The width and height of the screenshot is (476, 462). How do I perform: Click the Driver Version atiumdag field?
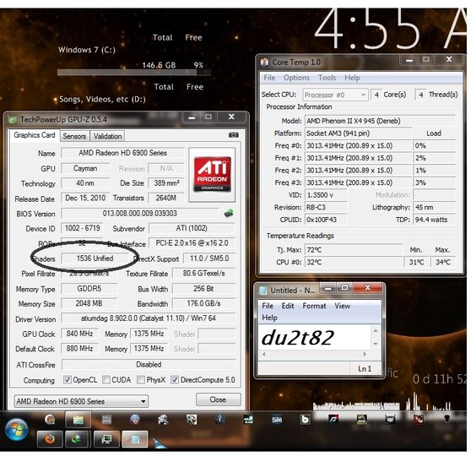point(149,318)
